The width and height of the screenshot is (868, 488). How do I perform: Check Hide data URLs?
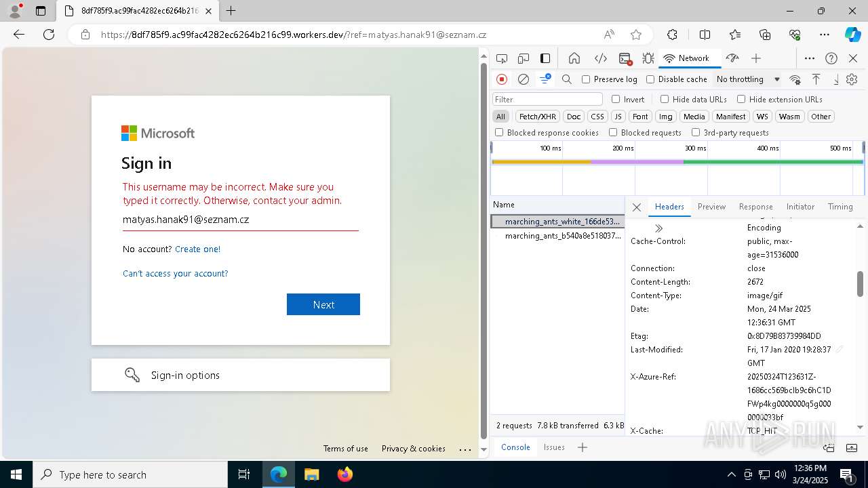(665, 99)
